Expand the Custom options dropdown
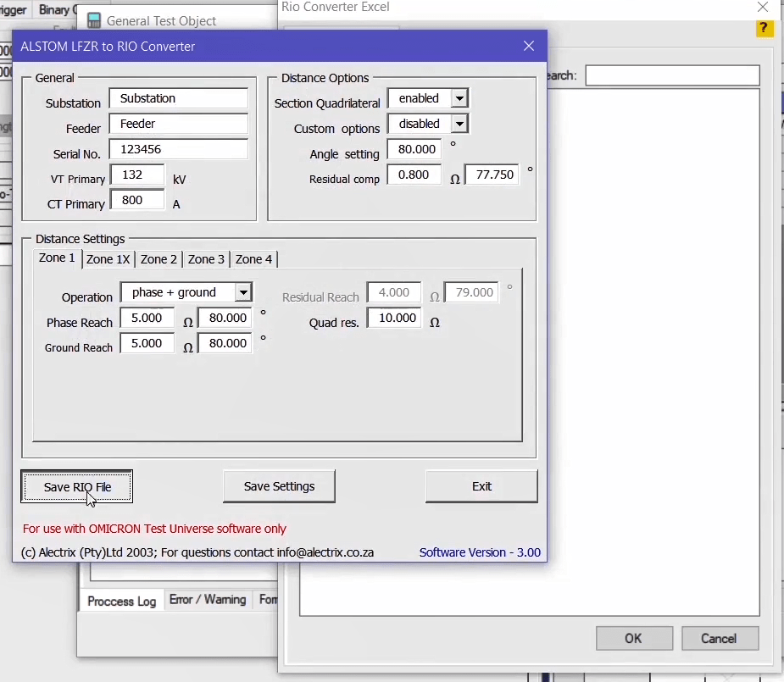Image resolution: width=784 pixels, height=682 pixels. 459,124
